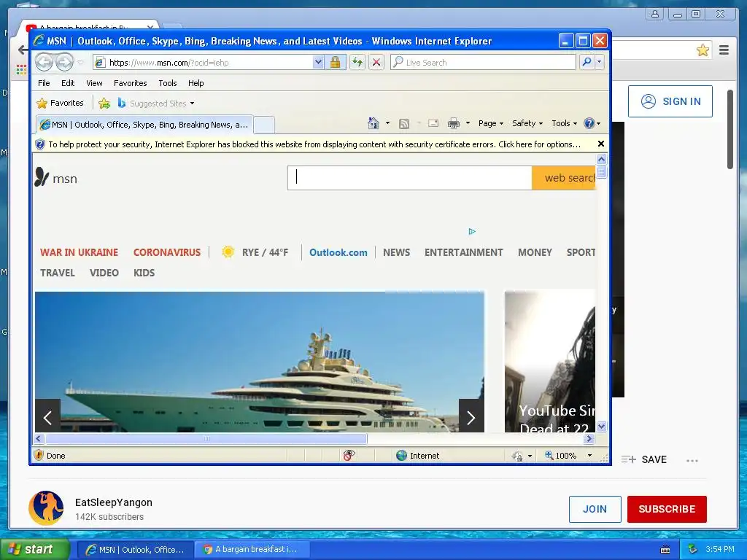
Task: Click into the MSN search text box
Action: pos(410,178)
